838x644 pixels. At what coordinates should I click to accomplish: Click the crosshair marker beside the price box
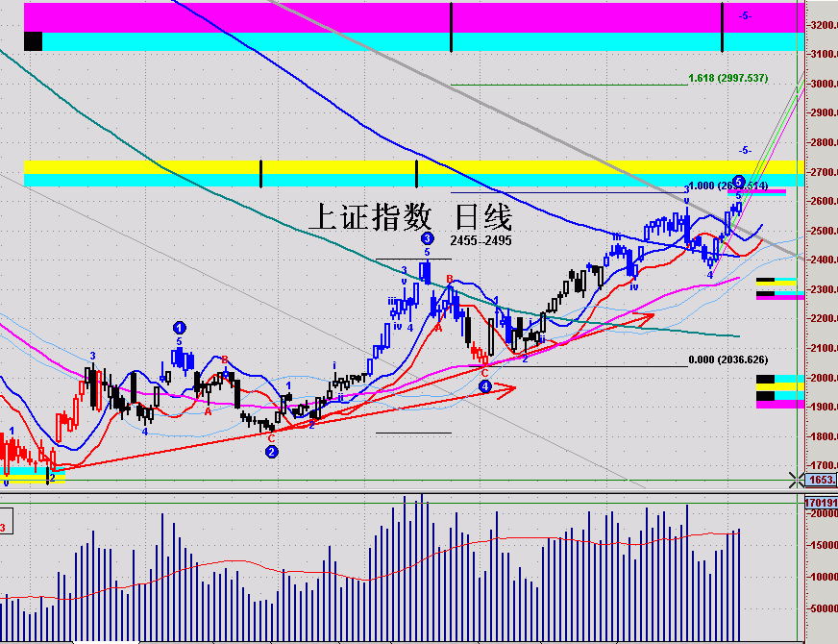point(797,481)
